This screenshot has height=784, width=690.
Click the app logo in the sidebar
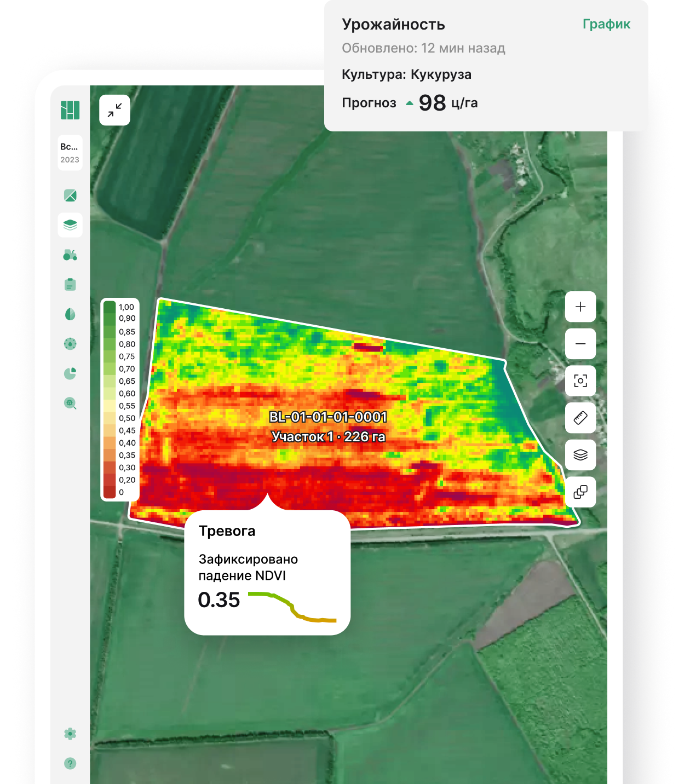(x=70, y=110)
